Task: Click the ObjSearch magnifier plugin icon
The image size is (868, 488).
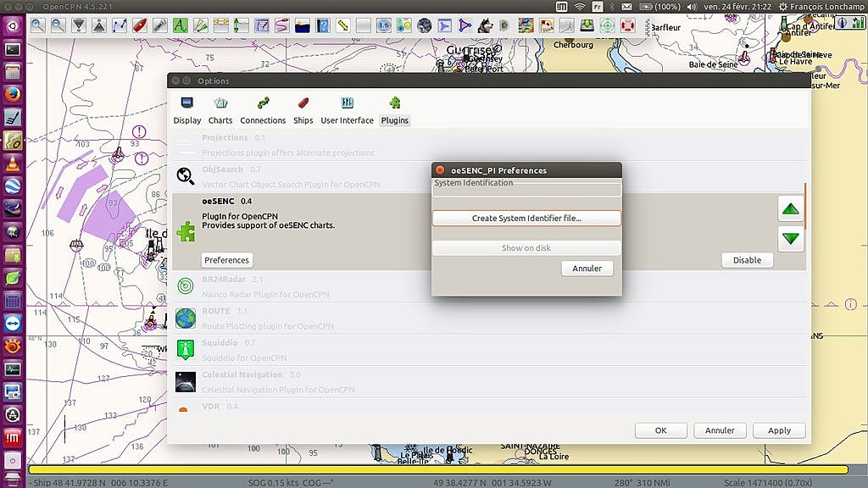Action: tap(186, 176)
